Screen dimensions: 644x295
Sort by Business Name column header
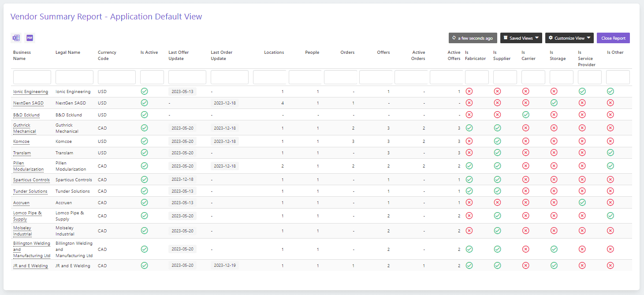tap(22, 56)
